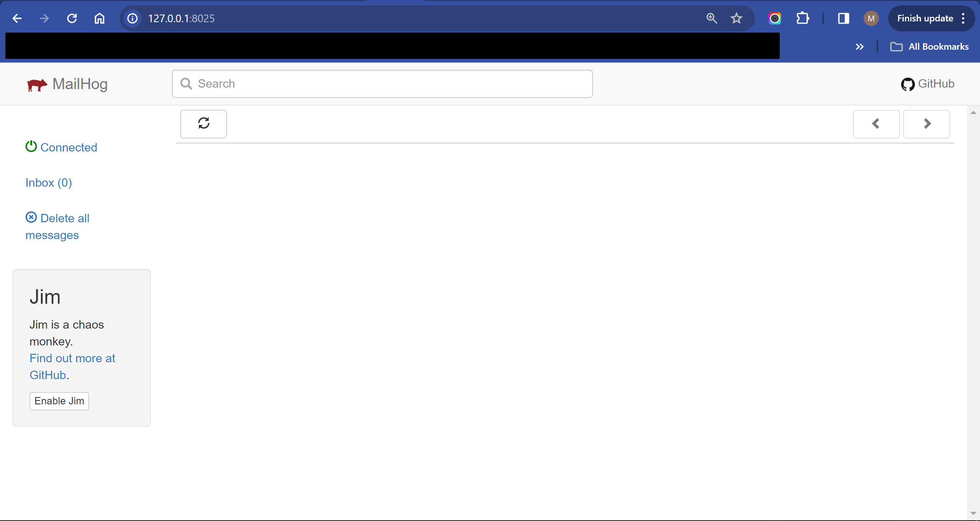Click the Jim heading text

coord(45,297)
